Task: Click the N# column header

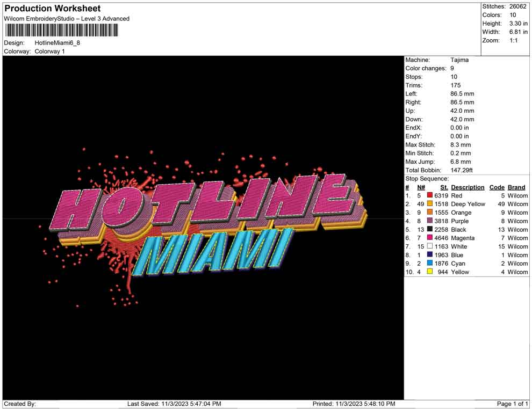Action: point(421,187)
